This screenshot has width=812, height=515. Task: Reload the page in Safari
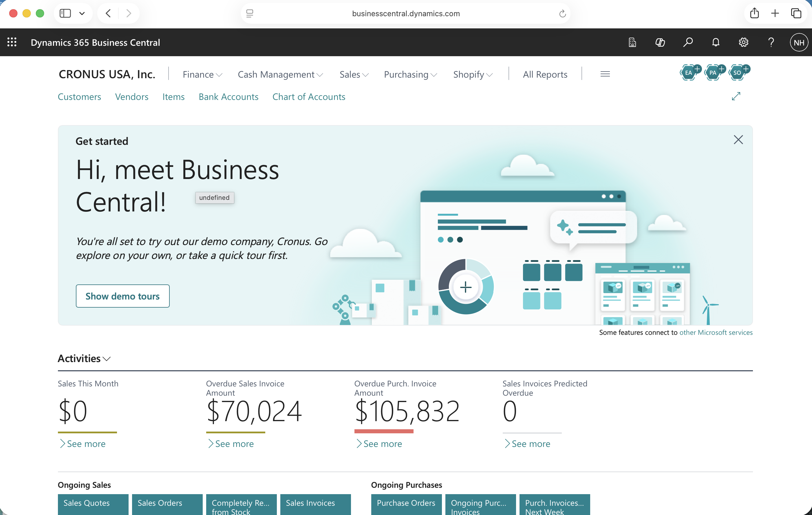pyautogui.click(x=562, y=14)
